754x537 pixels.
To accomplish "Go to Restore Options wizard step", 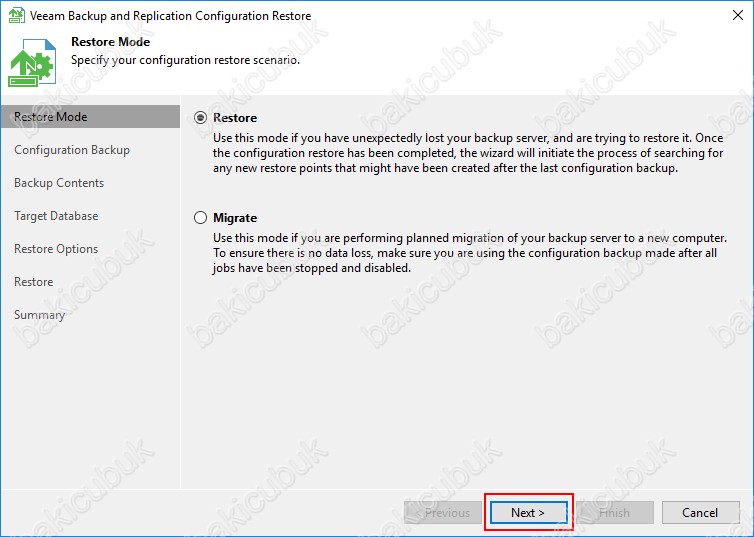I will coord(56,249).
